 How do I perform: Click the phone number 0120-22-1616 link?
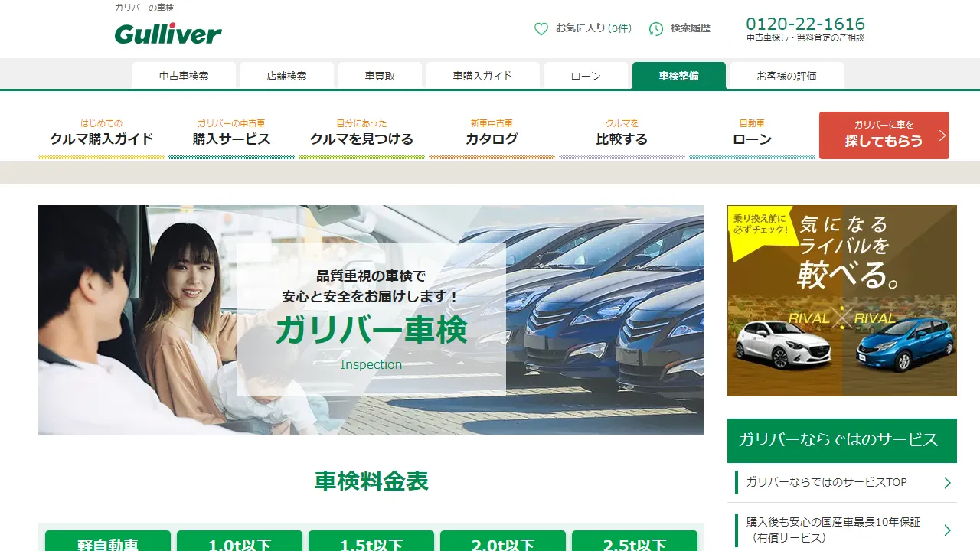(805, 24)
